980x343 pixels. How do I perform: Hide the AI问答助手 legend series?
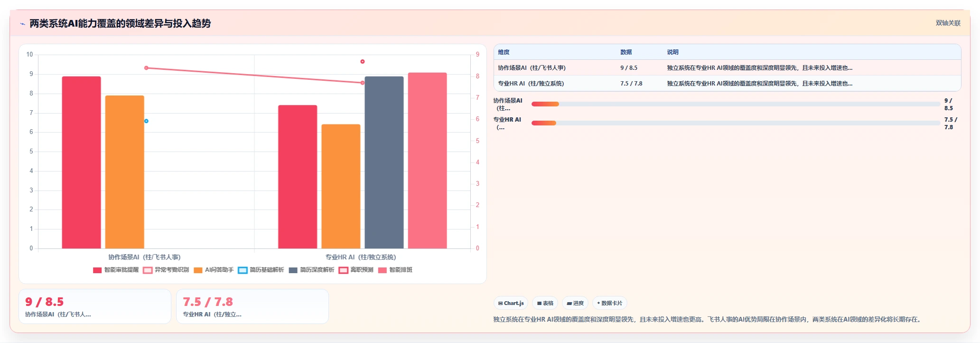pyautogui.click(x=214, y=270)
